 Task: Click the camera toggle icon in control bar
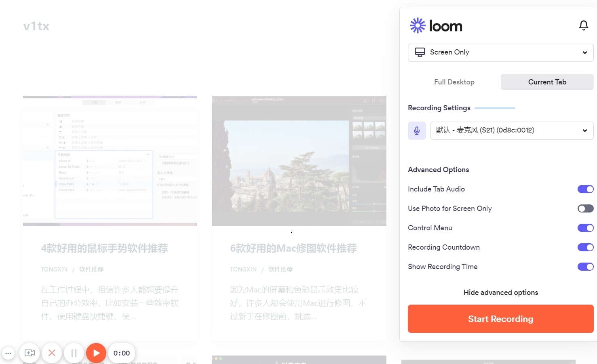(x=30, y=353)
